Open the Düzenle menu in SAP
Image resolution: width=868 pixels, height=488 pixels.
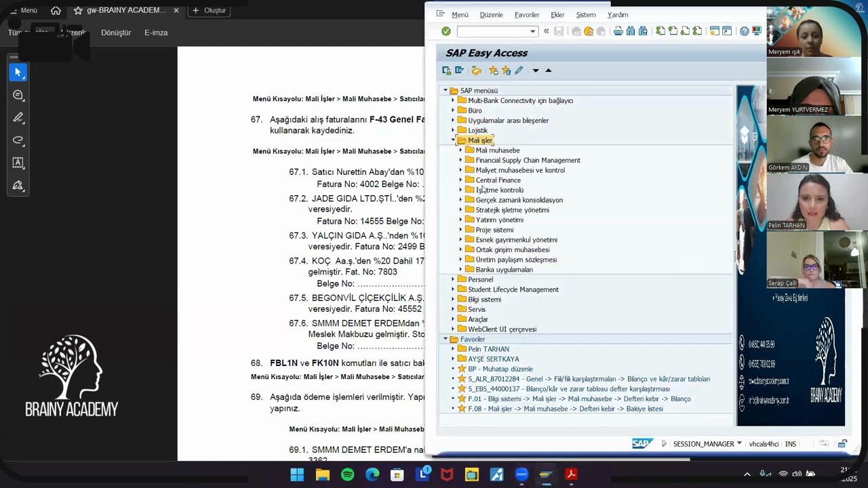491,15
